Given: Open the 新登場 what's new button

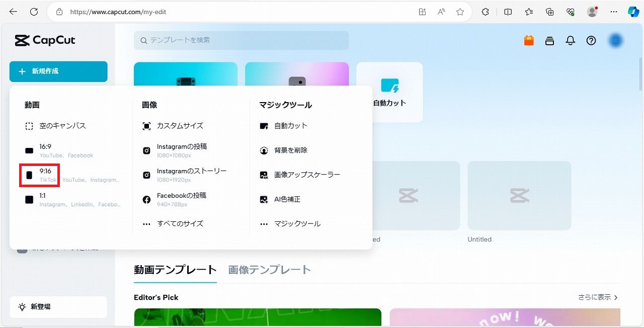Looking at the screenshot, I should coord(58,306).
